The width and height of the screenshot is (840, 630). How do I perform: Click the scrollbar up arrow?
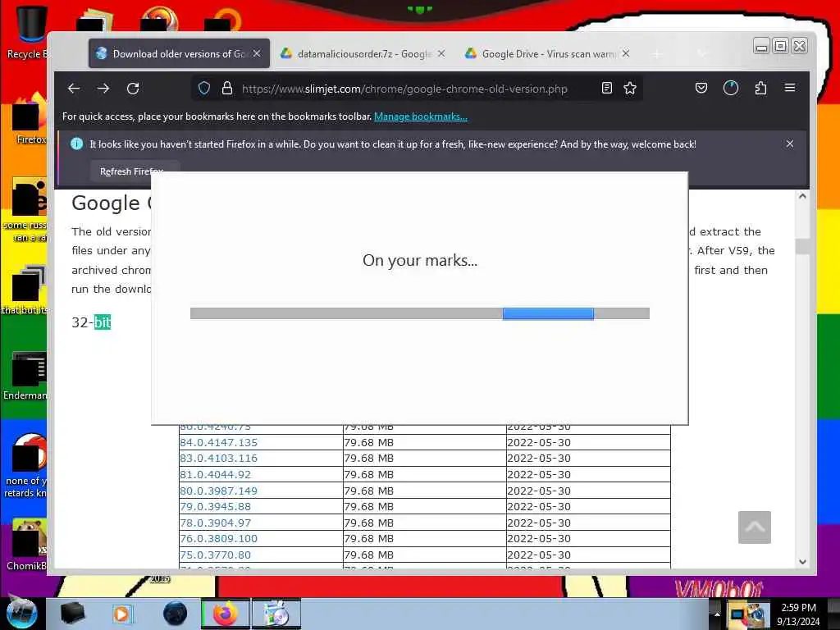tap(802, 196)
